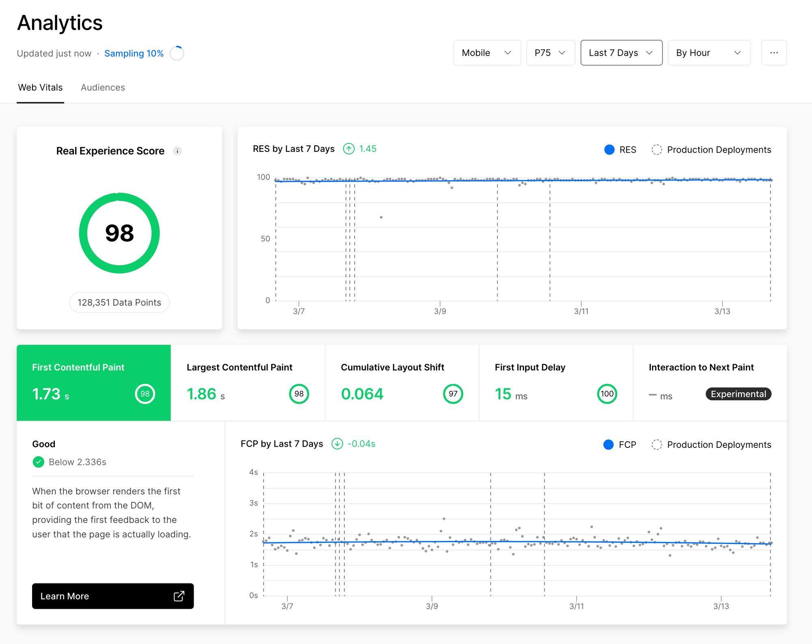Click the green upward trend arrow beside 1.45
Screen dimensions: 812x644
(348, 149)
